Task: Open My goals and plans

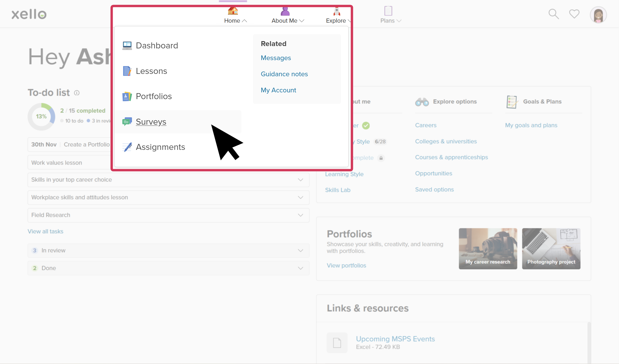Action: pyautogui.click(x=531, y=125)
